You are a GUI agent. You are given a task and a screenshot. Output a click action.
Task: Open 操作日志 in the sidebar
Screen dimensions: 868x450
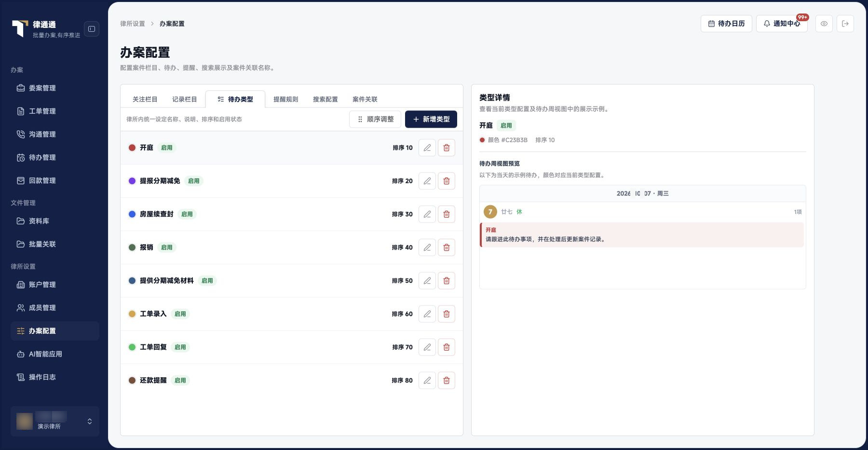coord(55,377)
